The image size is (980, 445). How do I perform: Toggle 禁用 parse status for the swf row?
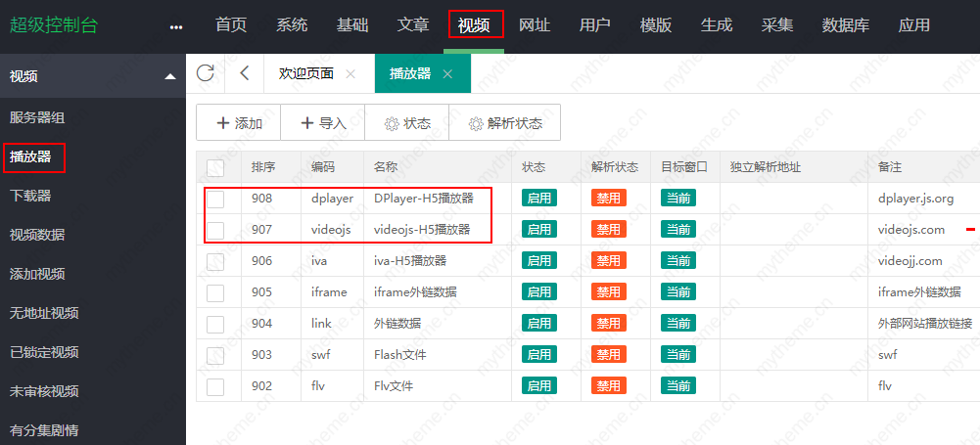[608, 355]
